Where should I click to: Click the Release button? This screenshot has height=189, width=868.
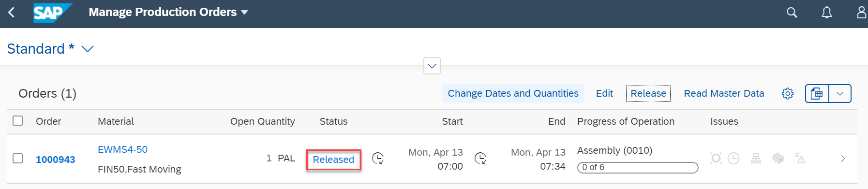648,93
